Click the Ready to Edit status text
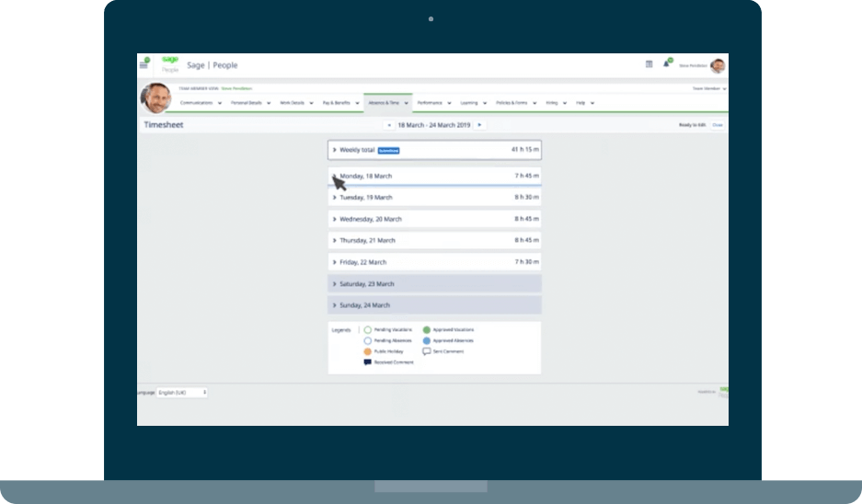This screenshot has width=862, height=504. tap(692, 125)
